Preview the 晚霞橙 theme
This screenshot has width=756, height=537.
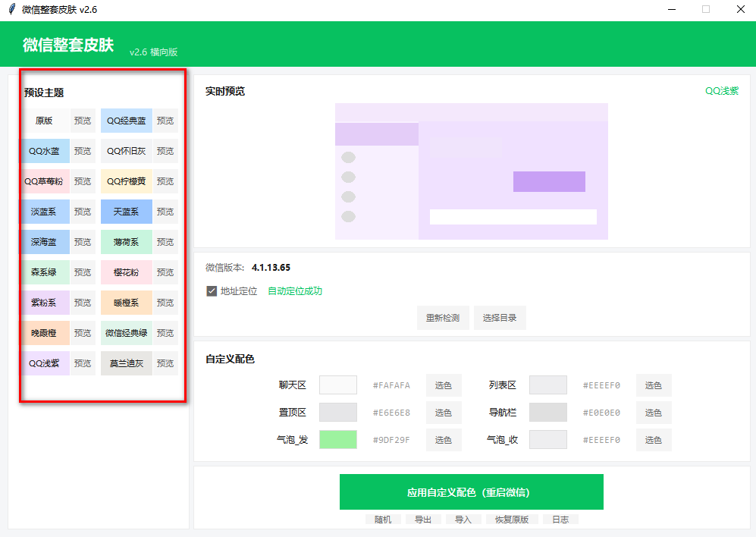[83, 334]
